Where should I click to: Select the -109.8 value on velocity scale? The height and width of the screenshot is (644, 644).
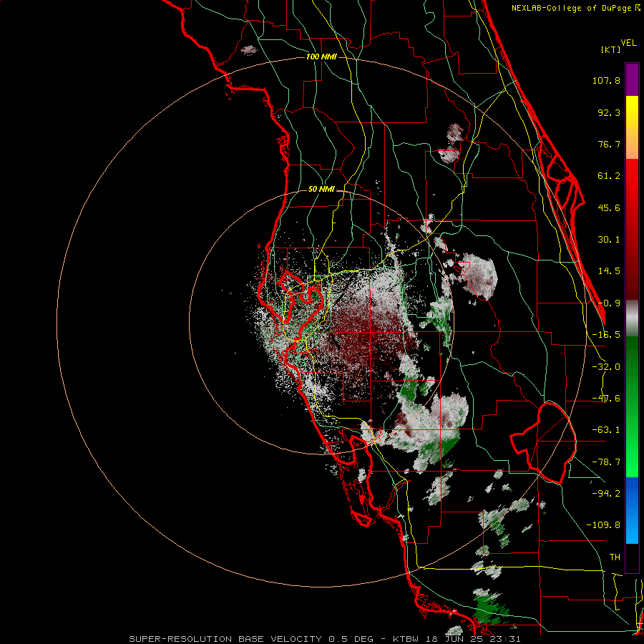[x=603, y=525]
